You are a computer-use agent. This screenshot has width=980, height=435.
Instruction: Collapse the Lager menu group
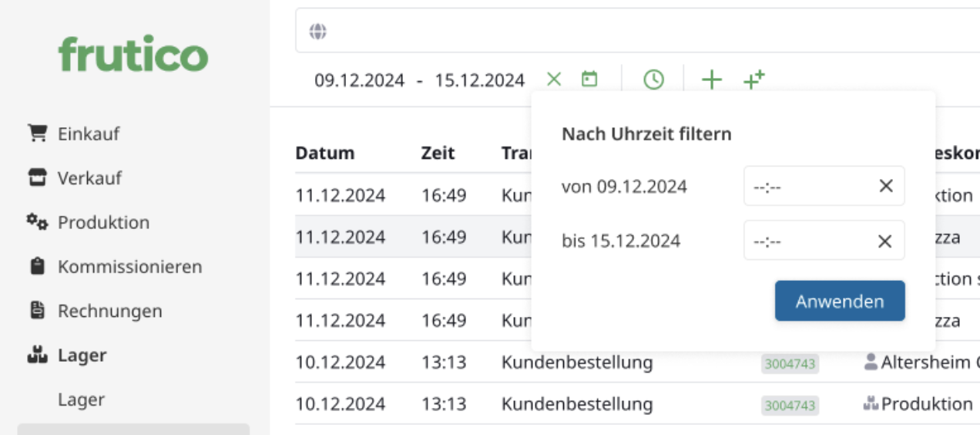[x=82, y=356]
